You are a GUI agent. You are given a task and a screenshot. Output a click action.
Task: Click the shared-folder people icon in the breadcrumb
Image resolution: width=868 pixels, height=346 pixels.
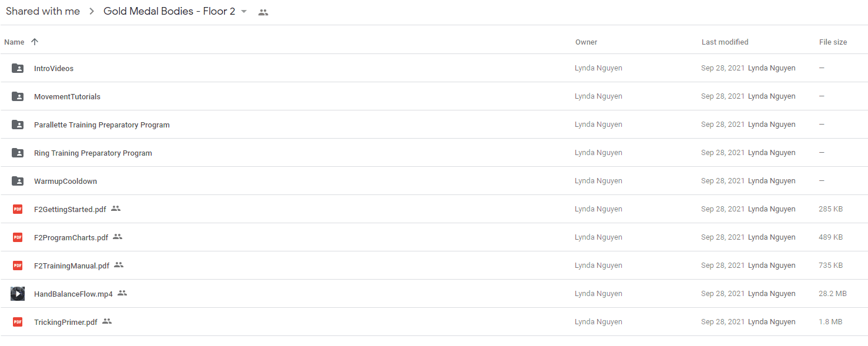pos(263,12)
